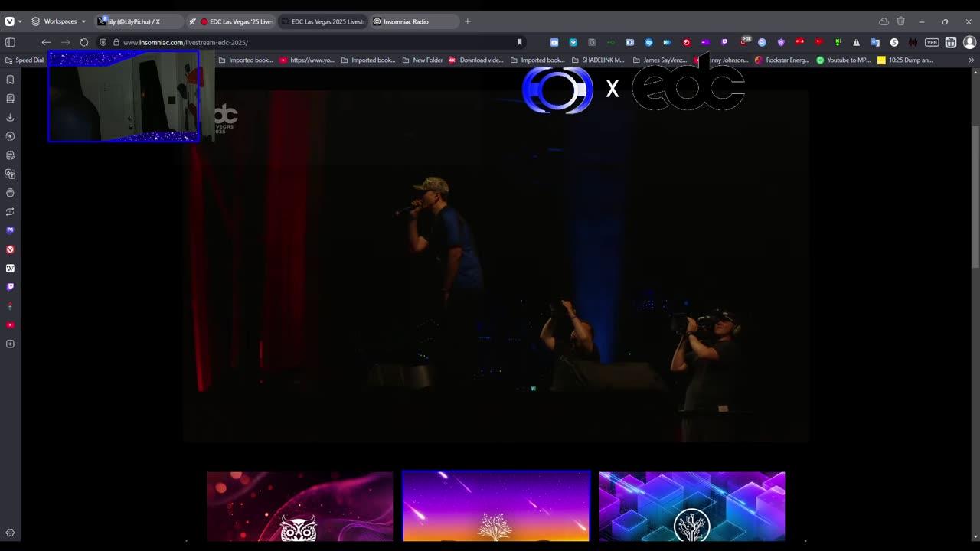
Task: Open the extensions list box icon
Action: [x=951, y=42]
